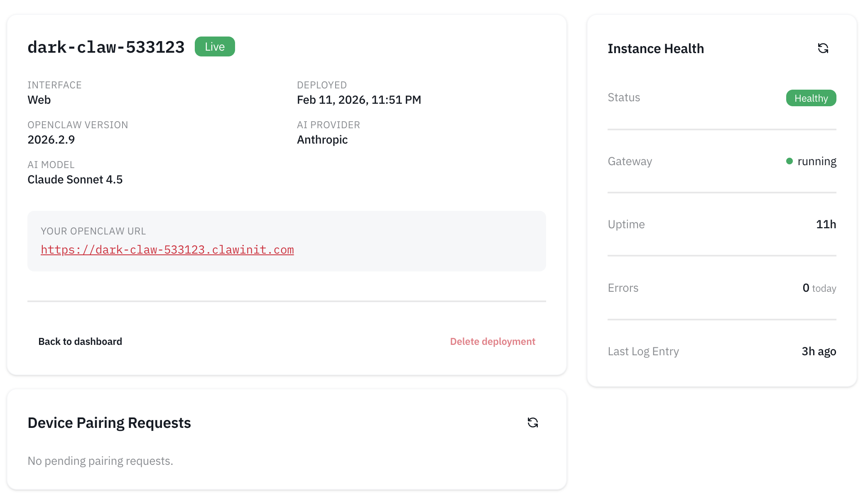
Task: Refresh the Device Pairing Requests panel
Action: pos(533,422)
